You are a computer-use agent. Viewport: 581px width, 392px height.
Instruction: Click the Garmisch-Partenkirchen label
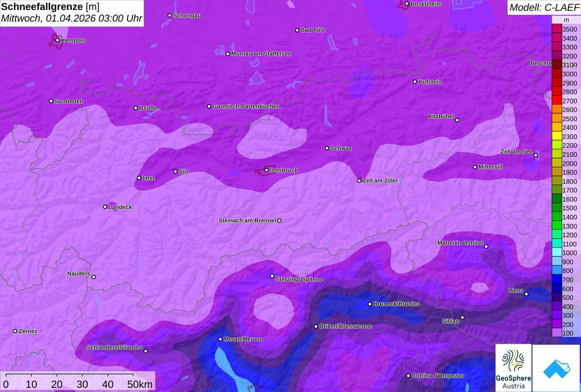click(246, 106)
